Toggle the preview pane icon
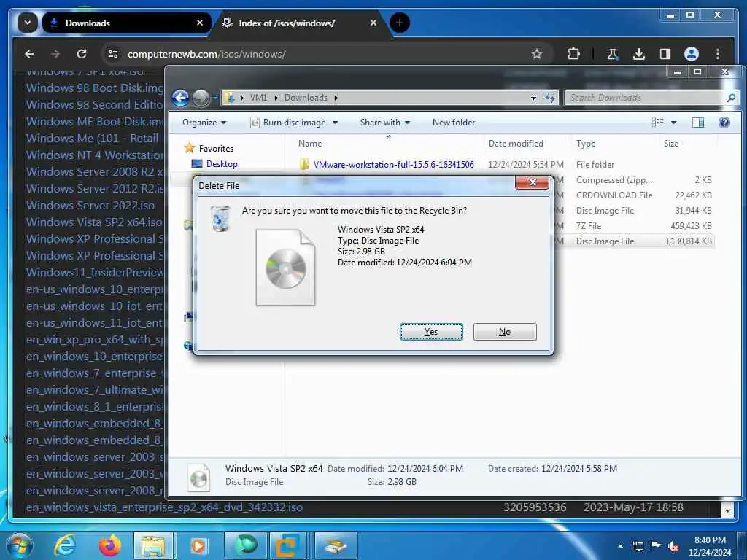 [698, 122]
